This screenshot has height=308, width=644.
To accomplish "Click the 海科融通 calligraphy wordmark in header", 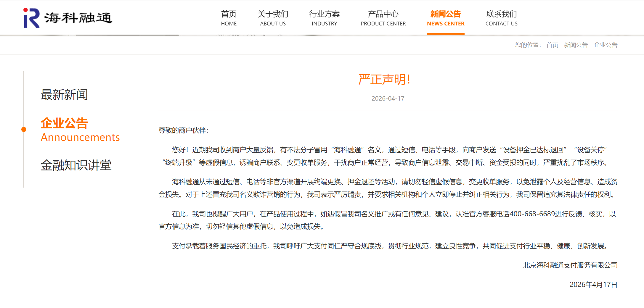I will coord(78,18).
